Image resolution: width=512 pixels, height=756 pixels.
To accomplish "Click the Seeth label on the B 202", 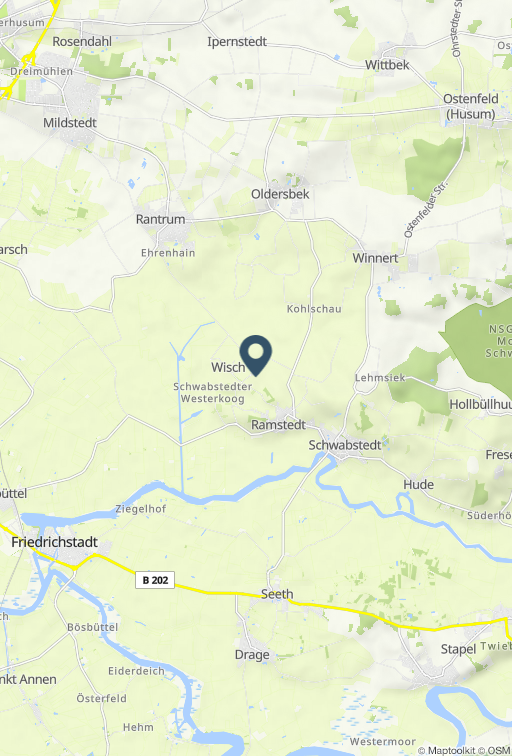I will coord(277,594).
